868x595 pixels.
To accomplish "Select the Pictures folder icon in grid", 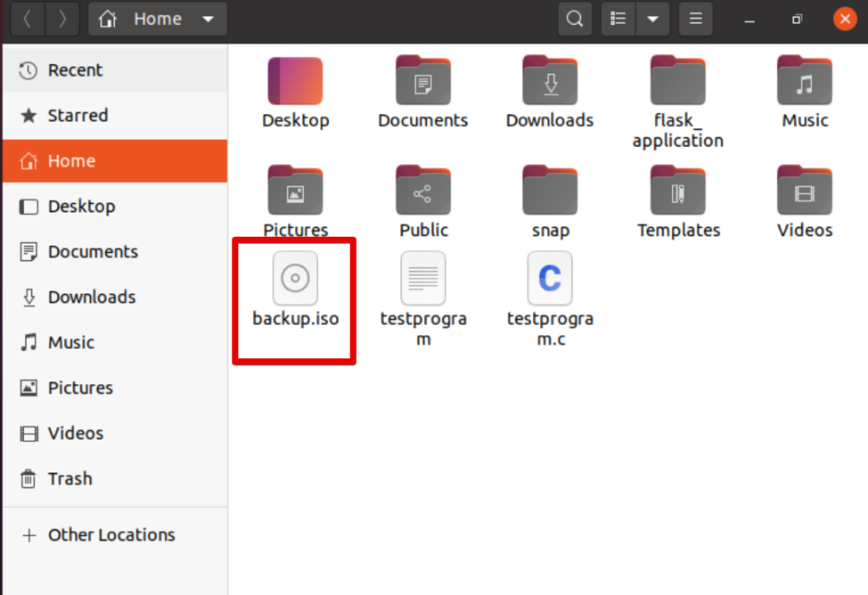I will (295, 190).
